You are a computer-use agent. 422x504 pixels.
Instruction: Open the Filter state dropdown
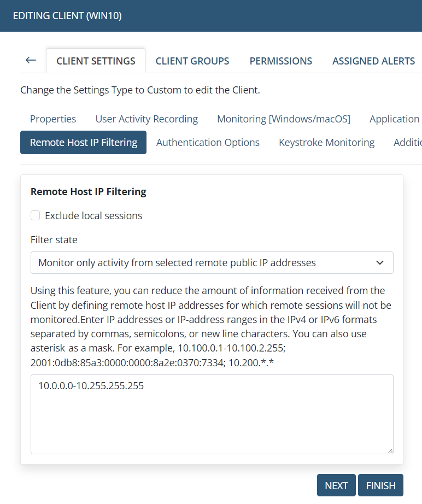[212, 263]
